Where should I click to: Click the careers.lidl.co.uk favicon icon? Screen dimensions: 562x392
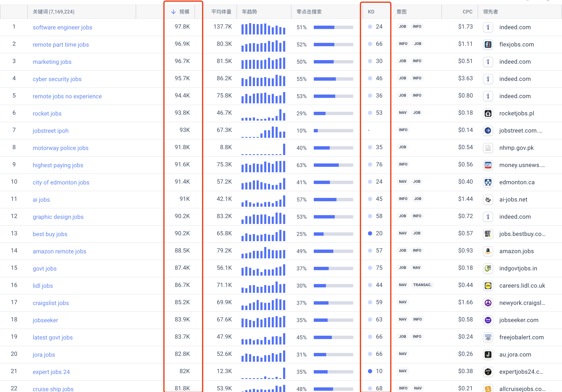pos(488,286)
